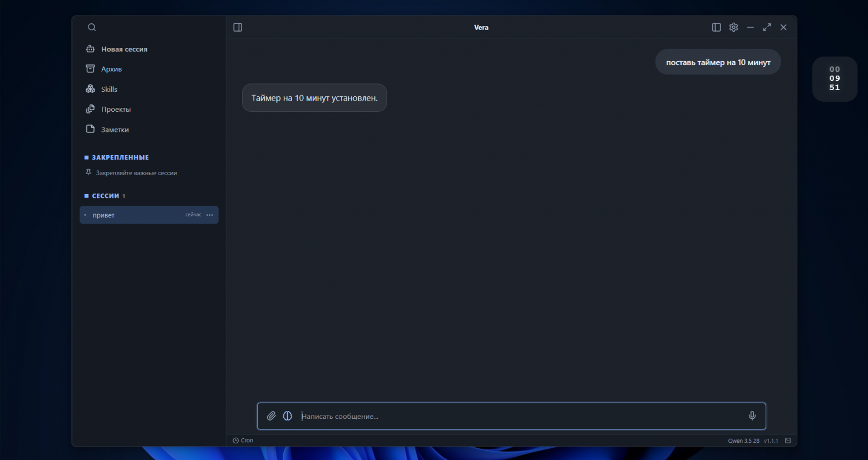Collapse the СЕССИИ section header
The image size is (868, 460).
point(105,196)
